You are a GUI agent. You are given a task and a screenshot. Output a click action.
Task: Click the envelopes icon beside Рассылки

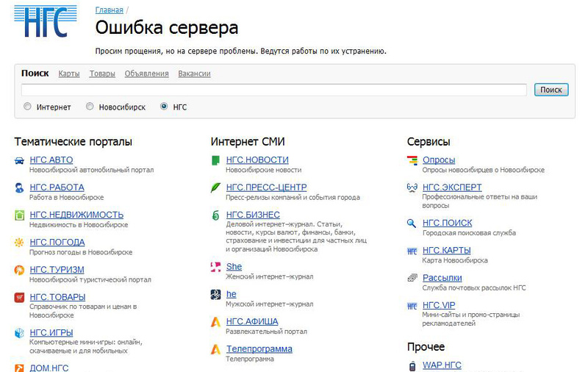tap(412, 278)
